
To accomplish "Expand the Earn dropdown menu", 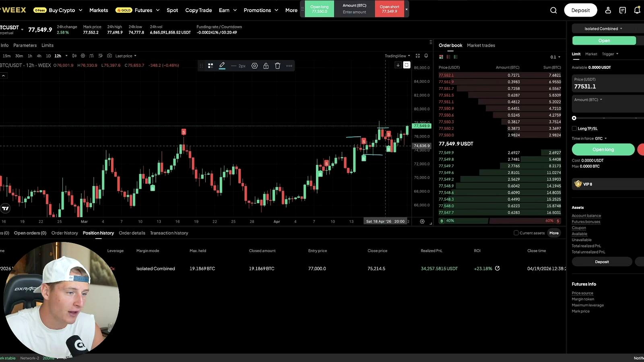I will tap(228, 10).
